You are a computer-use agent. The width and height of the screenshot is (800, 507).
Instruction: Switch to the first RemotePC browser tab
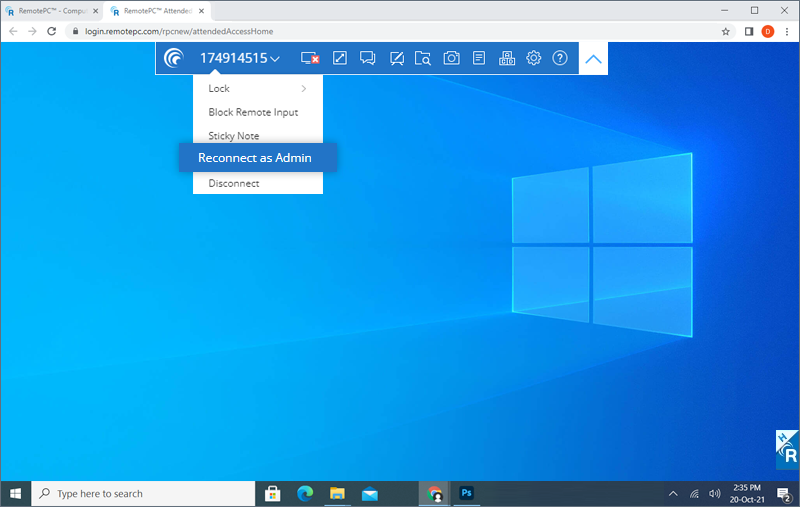pyautogui.click(x=55, y=10)
